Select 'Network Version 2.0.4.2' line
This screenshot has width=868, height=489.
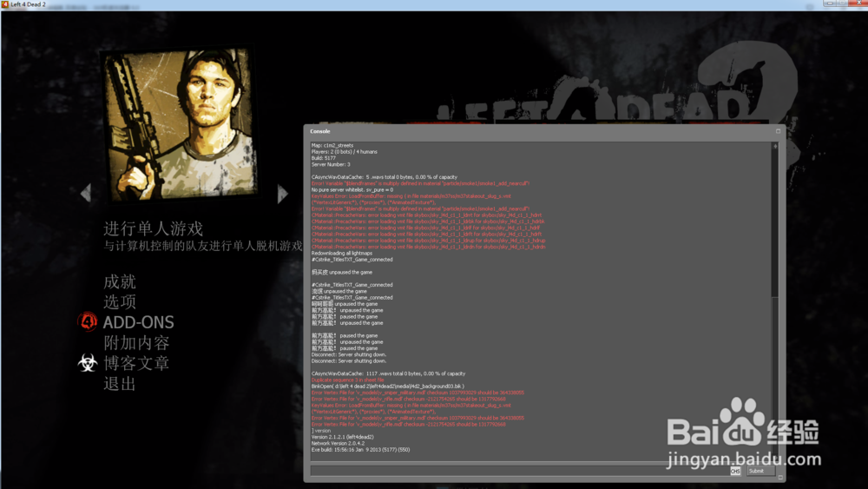pos(338,444)
